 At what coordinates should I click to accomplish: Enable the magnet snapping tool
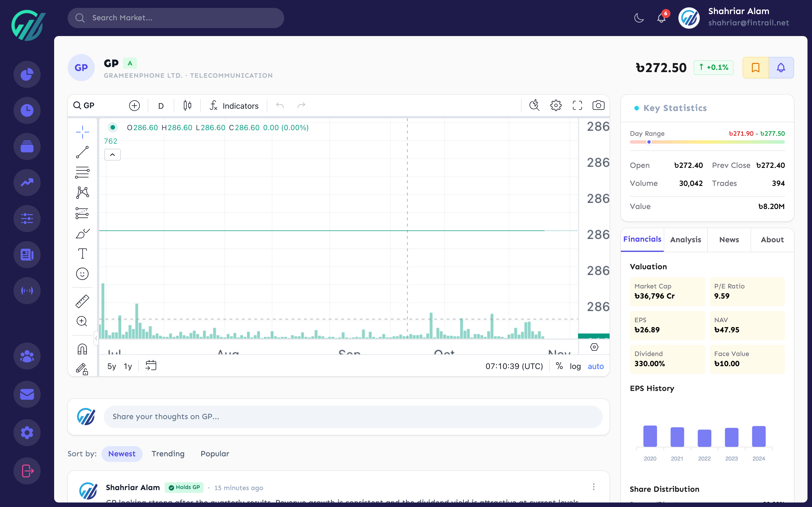coord(82,349)
